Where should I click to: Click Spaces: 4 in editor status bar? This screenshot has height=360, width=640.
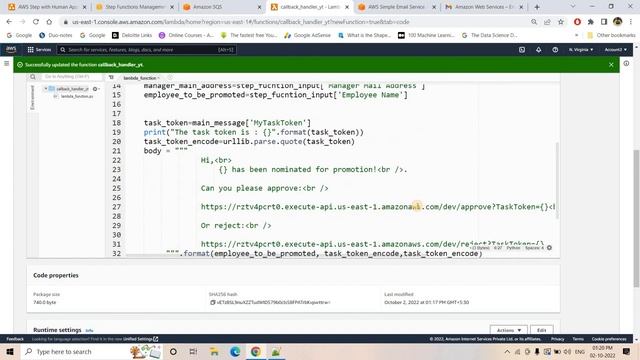point(534,248)
